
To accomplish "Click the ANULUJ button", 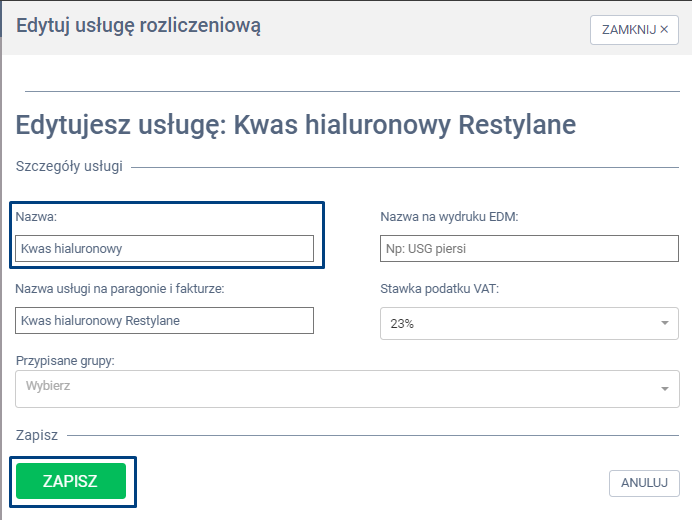I will pos(644,483).
